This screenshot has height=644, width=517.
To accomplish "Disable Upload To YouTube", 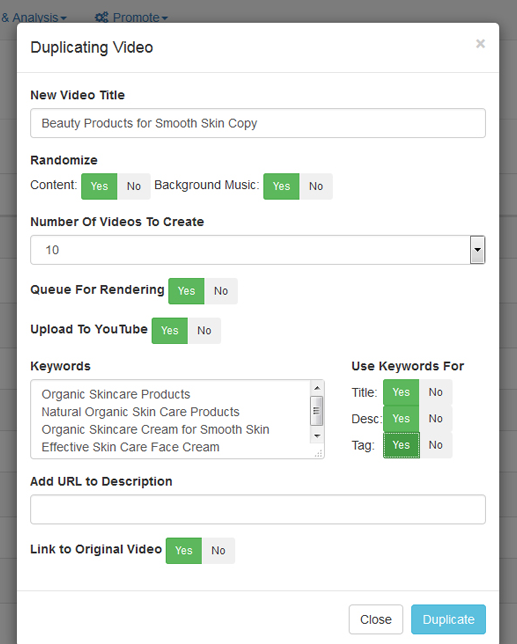I will pyautogui.click(x=204, y=331).
